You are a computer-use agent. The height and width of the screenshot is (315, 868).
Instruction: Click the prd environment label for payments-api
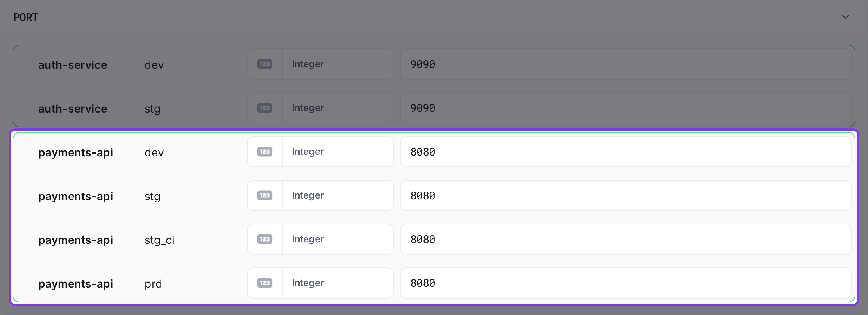tap(153, 284)
